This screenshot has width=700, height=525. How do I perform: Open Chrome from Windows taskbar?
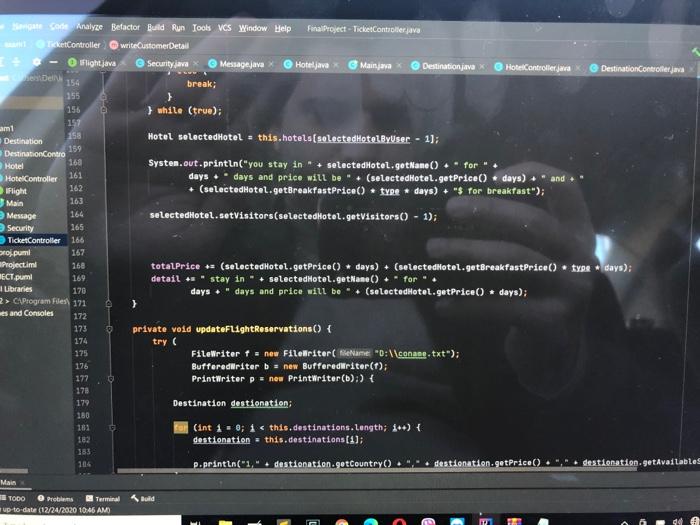click(x=342, y=522)
